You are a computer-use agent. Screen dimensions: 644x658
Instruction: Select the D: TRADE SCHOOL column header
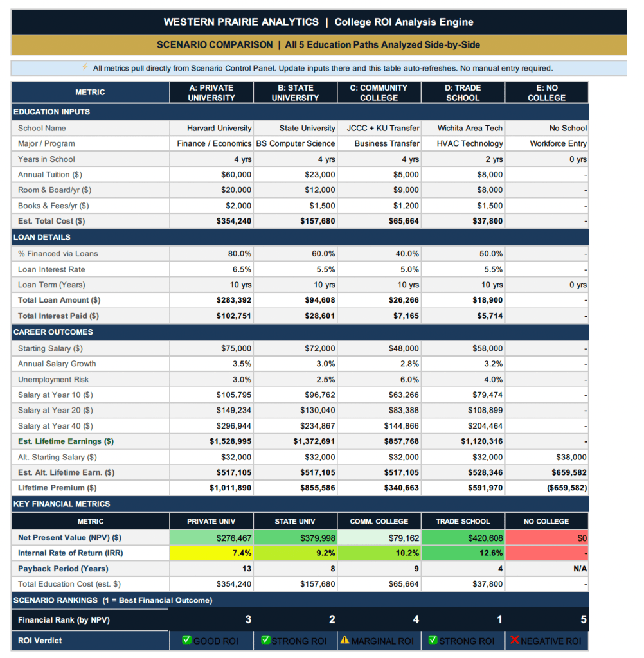(x=463, y=93)
